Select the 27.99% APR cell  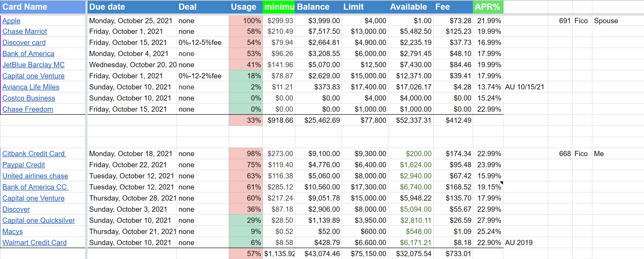[488, 220]
